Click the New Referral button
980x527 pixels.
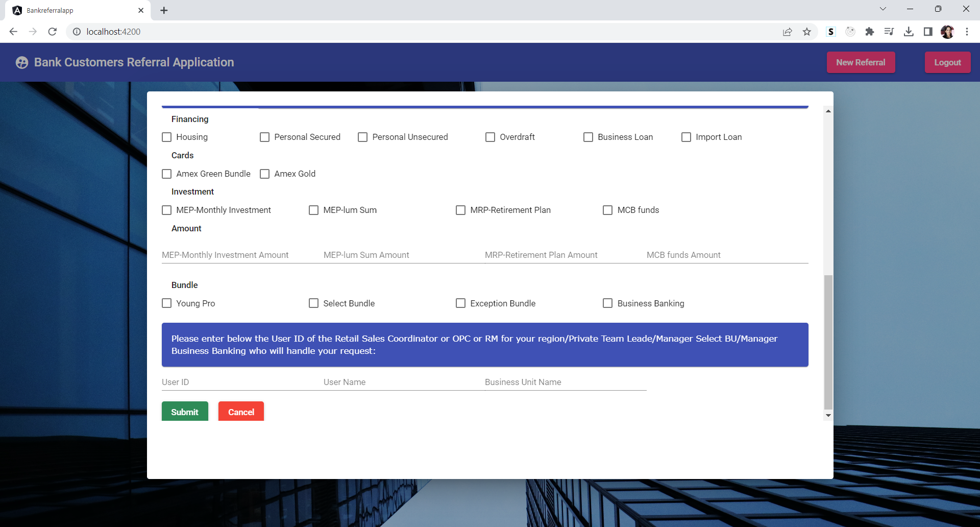pos(861,62)
